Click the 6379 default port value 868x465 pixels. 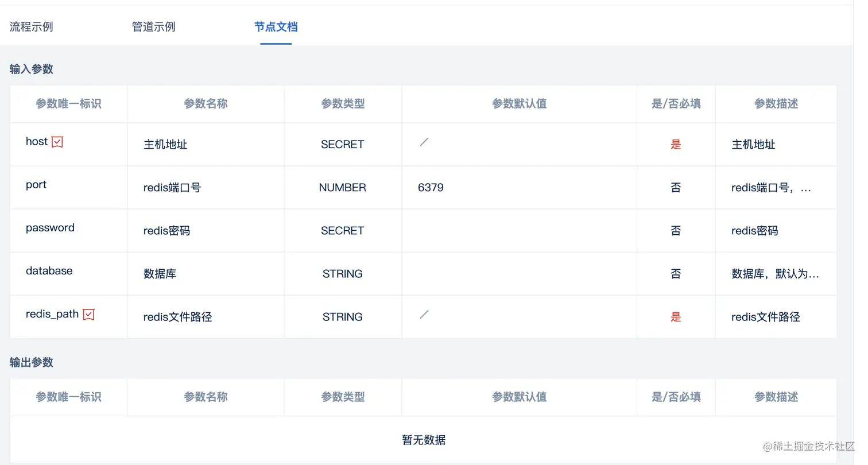click(431, 188)
